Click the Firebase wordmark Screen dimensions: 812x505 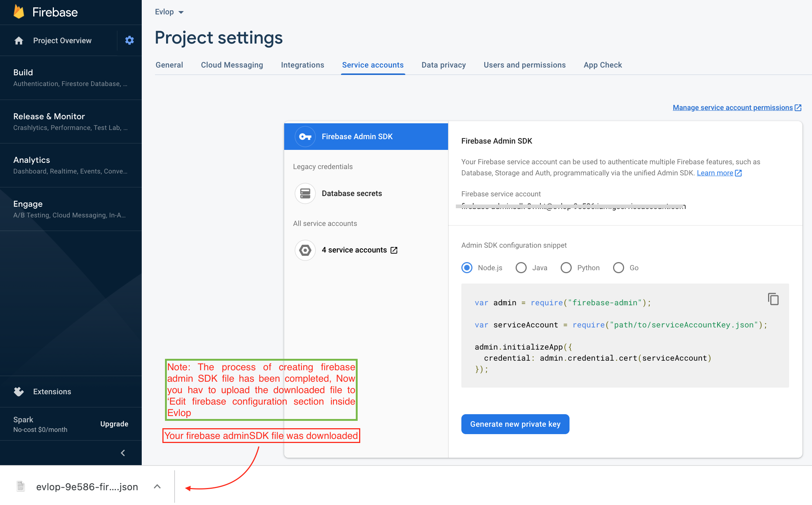point(55,12)
